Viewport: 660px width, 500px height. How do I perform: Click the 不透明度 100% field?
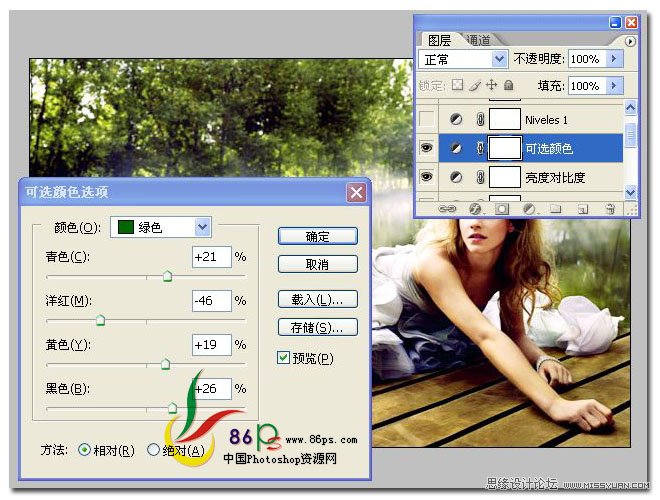(x=588, y=59)
